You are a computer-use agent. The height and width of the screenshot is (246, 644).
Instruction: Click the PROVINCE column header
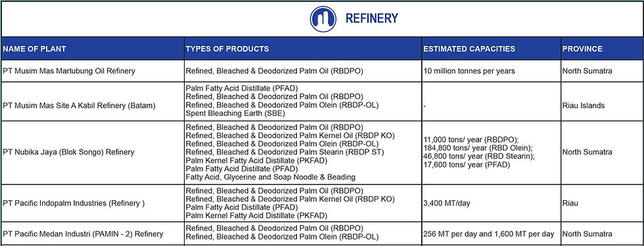[x=602, y=49]
